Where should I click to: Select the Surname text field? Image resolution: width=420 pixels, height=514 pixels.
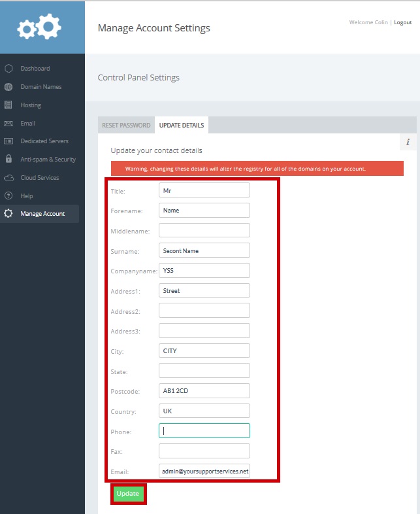pos(204,250)
